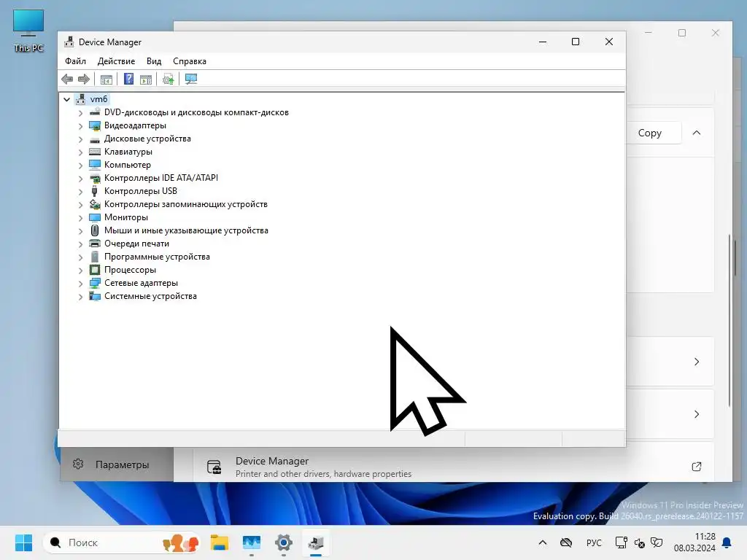The height and width of the screenshot is (560, 747).
Task: Open the clock showing 11:28 08.03.2024
Action: tap(694, 542)
